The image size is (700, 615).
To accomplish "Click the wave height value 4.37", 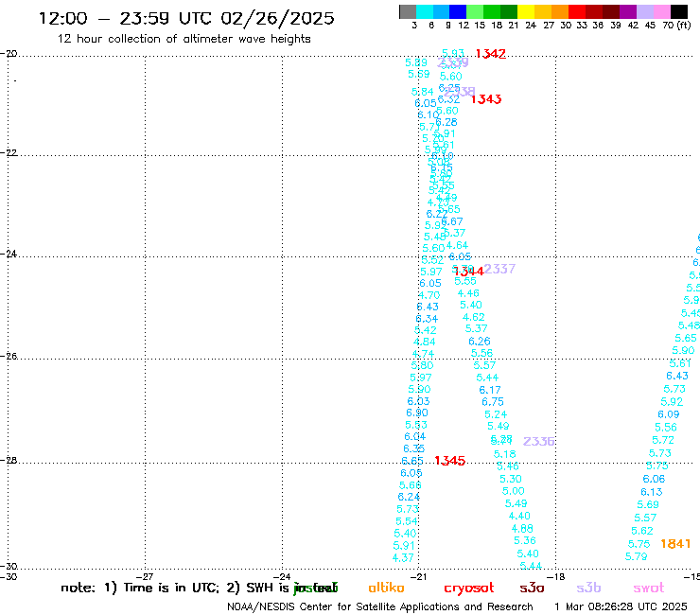I will 403,558.
